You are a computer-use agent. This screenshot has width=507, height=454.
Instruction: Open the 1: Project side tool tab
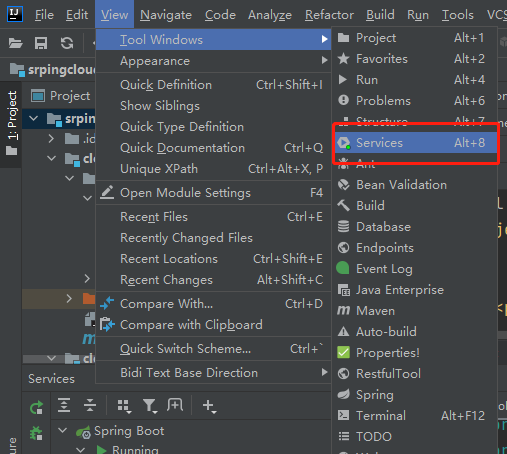coord(12,123)
